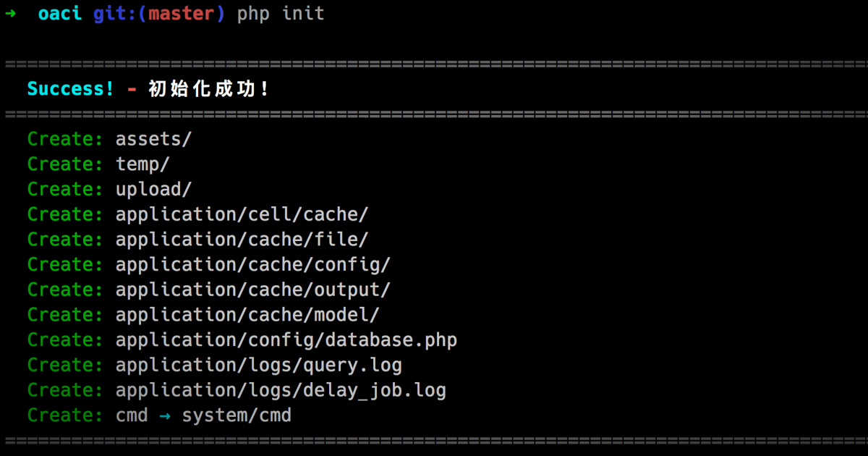This screenshot has height=456, width=868.
Task: Click the teal arrow between cmd and system/cmd
Action: coord(165,415)
